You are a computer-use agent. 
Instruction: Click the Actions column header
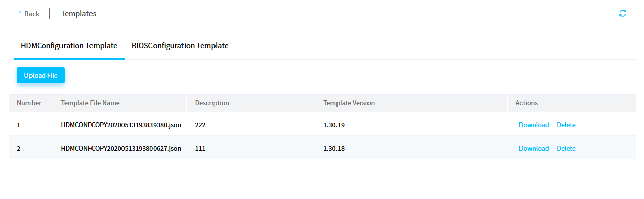tap(527, 103)
